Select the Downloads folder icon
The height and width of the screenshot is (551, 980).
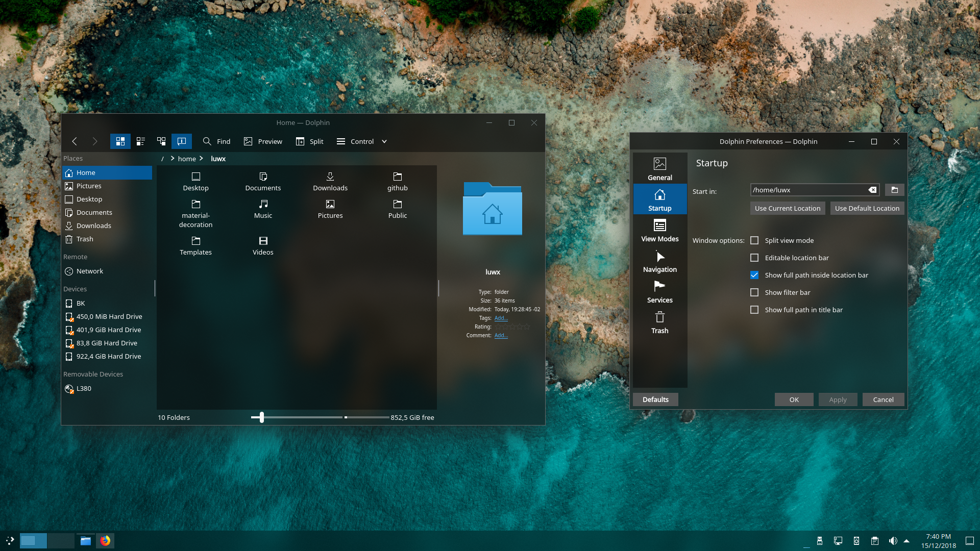tap(330, 182)
